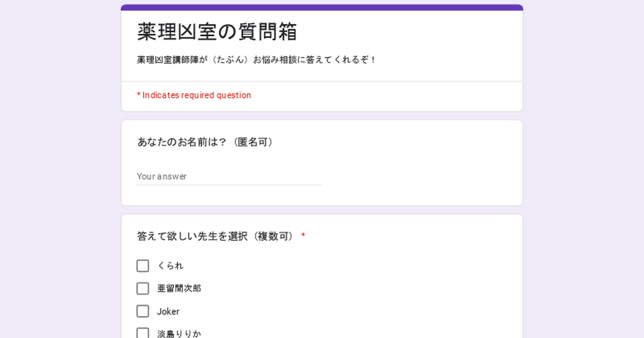Click the form description starting with 薬理凶室講師陣が
This screenshot has width=644, height=338.
click(x=257, y=60)
